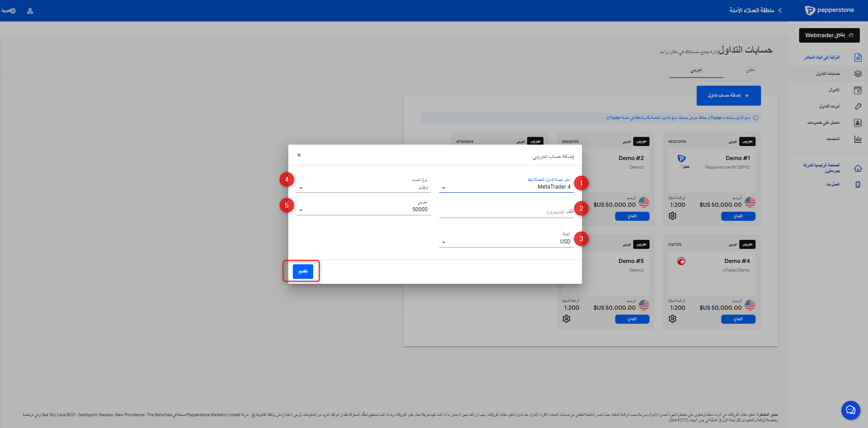Click Pepperstone NY DEMO server text
This screenshot has height=428, width=868.
point(727,167)
